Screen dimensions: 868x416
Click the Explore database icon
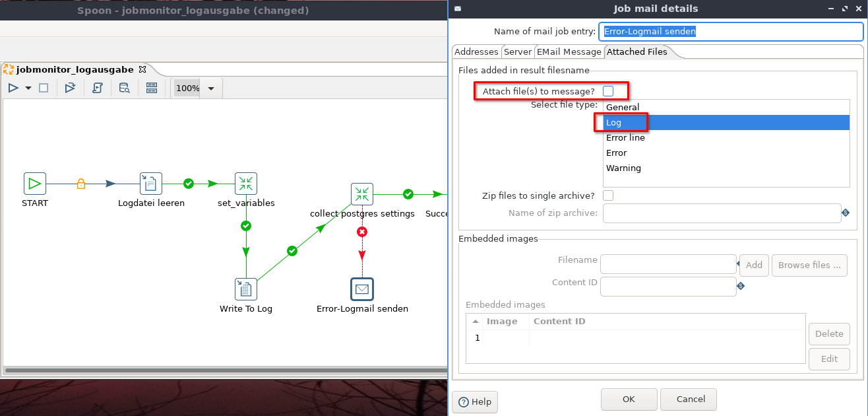coord(124,88)
